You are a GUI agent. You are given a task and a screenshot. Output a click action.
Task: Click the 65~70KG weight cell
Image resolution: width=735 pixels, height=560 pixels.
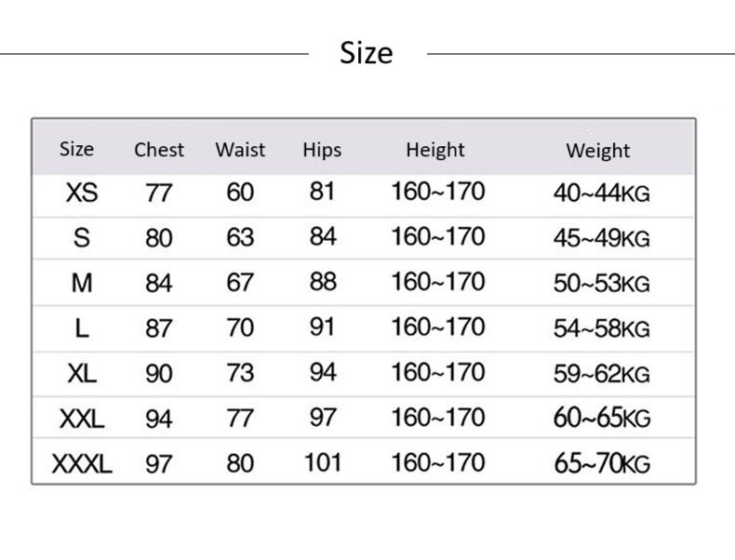point(602,463)
